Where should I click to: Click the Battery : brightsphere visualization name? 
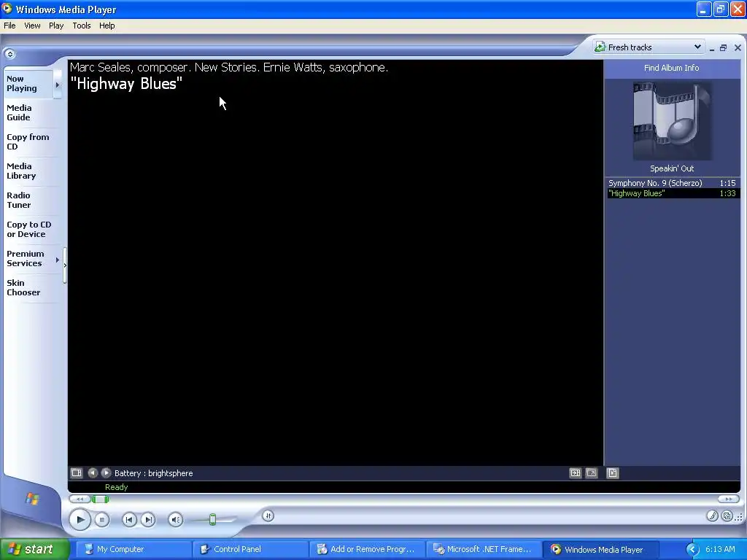click(x=153, y=473)
